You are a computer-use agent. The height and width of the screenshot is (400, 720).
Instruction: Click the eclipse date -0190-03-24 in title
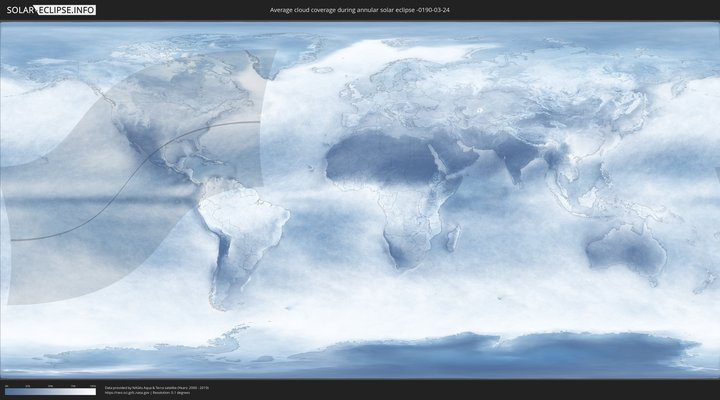[x=428, y=10]
